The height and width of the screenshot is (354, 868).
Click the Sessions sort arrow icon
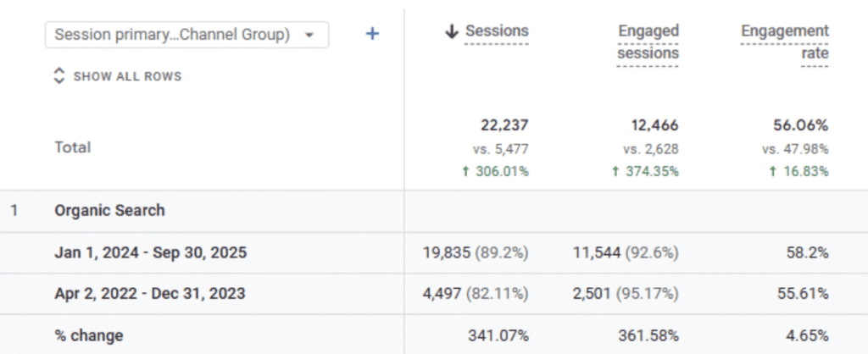452,32
